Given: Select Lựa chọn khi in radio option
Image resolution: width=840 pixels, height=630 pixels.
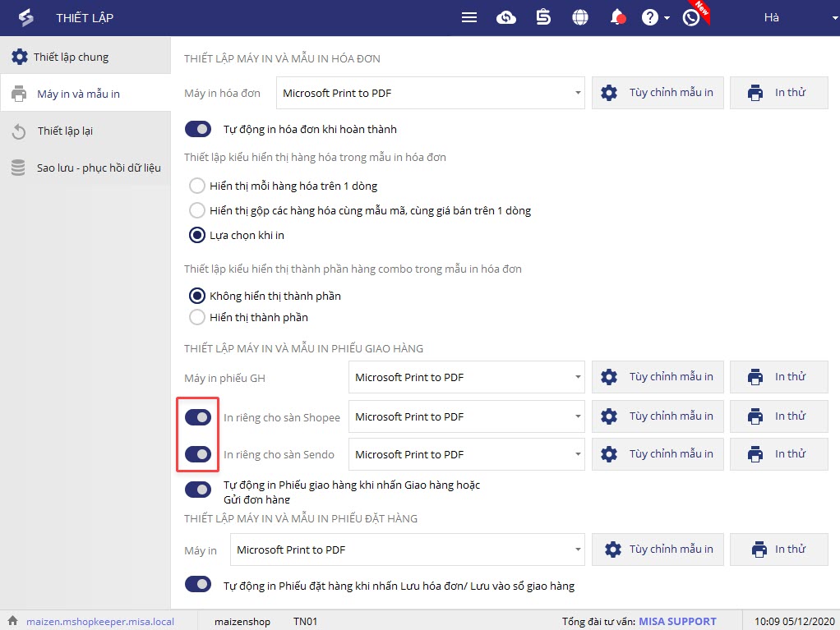Looking at the screenshot, I should pyautogui.click(x=197, y=235).
